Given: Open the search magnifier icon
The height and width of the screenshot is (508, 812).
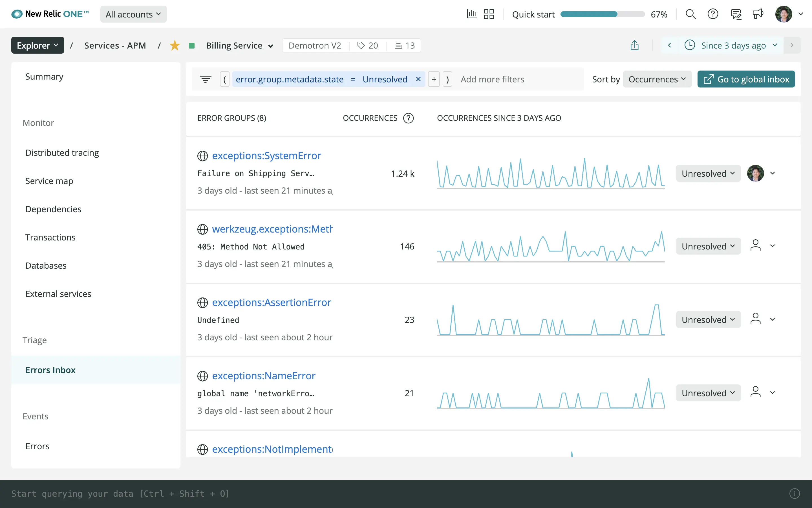Looking at the screenshot, I should pyautogui.click(x=690, y=14).
